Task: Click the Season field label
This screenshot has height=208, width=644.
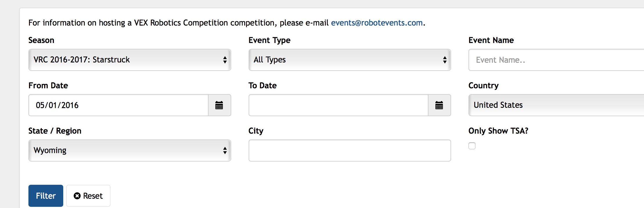Action: point(41,40)
